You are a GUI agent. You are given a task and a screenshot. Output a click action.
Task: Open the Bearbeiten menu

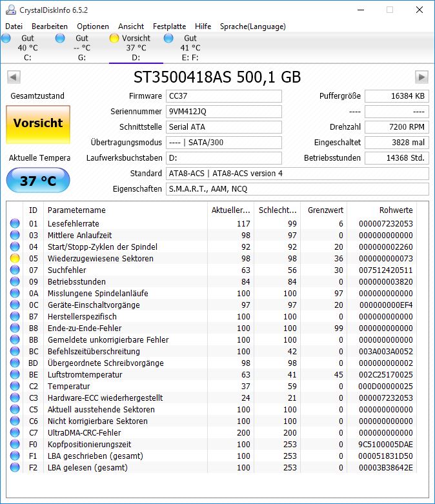pos(50,26)
